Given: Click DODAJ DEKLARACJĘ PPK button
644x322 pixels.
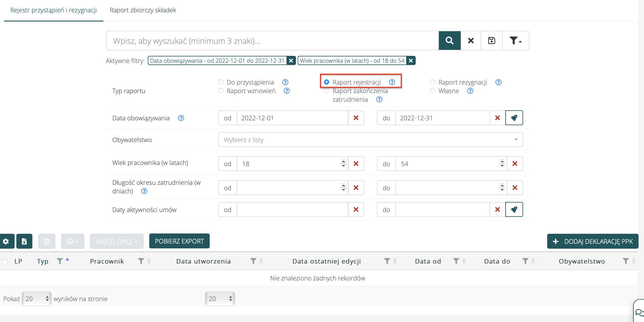Looking at the screenshot, I should tap(592, 241).
